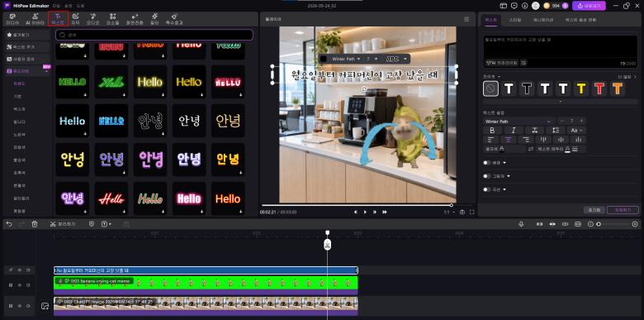The image size is (644, 320).
Task: Click the purple Export button at top right
Action: click(x=589, y=6)
